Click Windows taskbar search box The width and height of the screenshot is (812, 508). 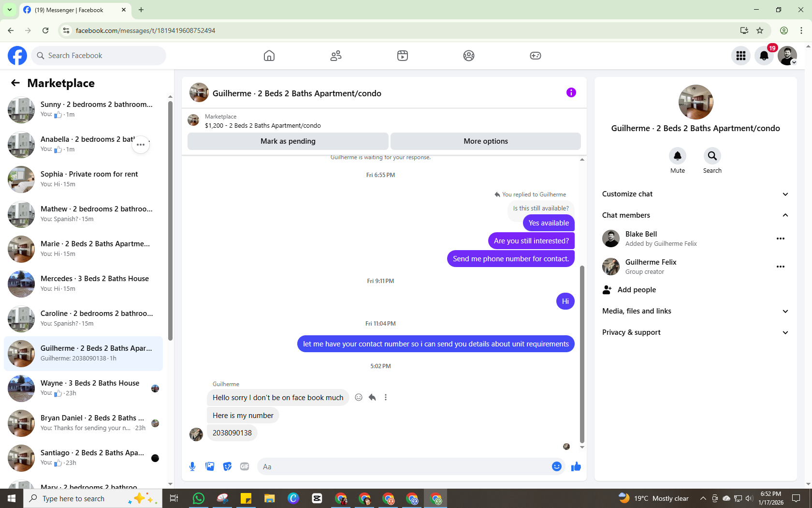[x=93, y=498]
